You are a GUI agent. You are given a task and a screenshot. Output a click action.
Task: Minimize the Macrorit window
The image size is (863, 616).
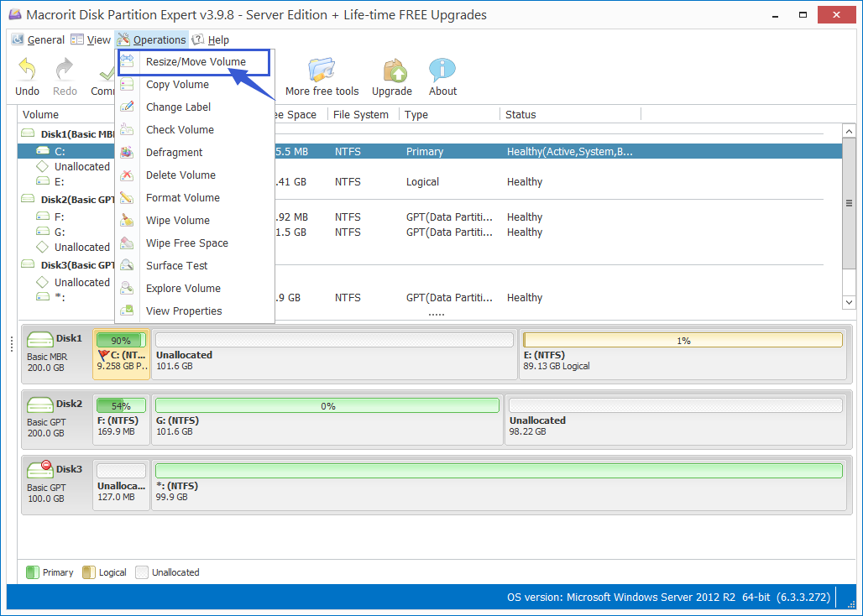coord(776,15)
